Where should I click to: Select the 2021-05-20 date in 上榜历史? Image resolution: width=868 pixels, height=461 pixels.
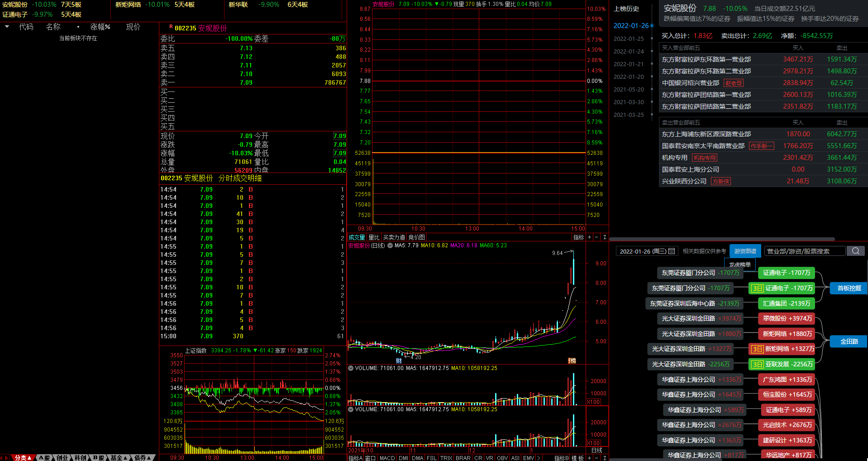coord(629,89)
